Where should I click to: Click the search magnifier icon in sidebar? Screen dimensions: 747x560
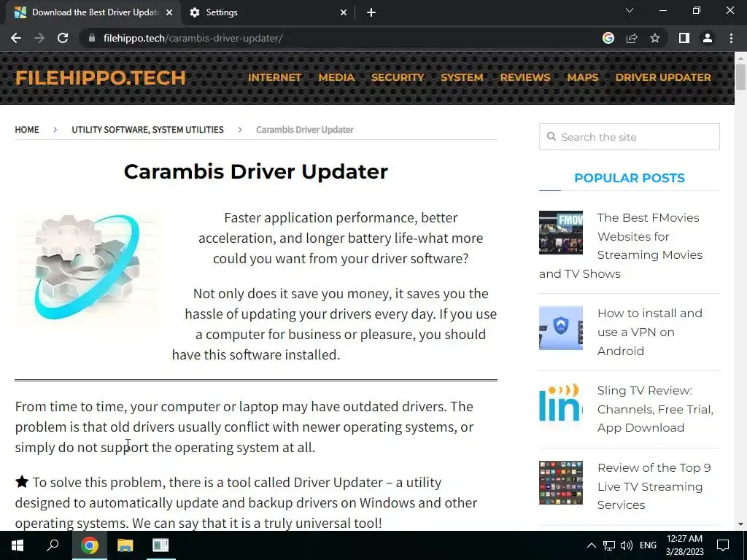pyautogui.click(x=551, y=136)
